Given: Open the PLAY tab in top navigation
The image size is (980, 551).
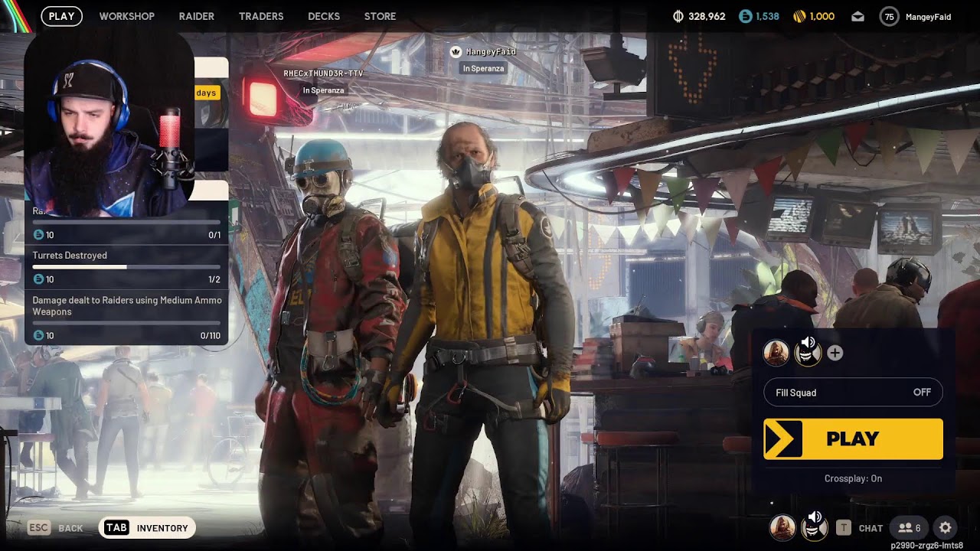Looking at the screenshot, I should (x=61, y=16).
